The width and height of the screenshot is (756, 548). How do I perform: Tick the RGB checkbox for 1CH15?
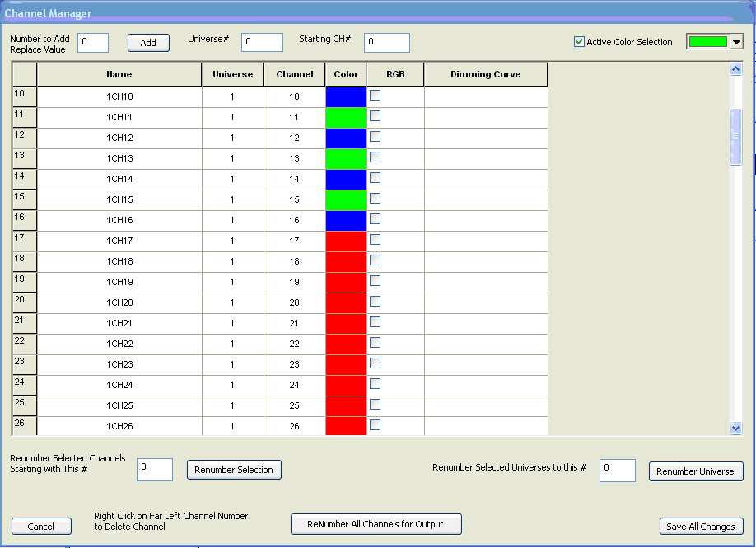(x=375, y=199)
